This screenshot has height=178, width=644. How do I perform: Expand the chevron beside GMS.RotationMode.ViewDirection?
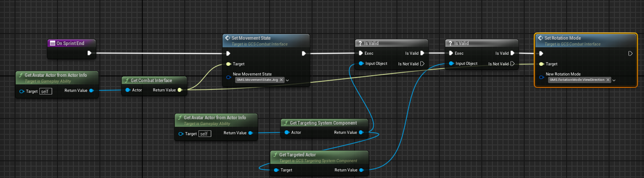pyautogui.click(x=614, y=80)
